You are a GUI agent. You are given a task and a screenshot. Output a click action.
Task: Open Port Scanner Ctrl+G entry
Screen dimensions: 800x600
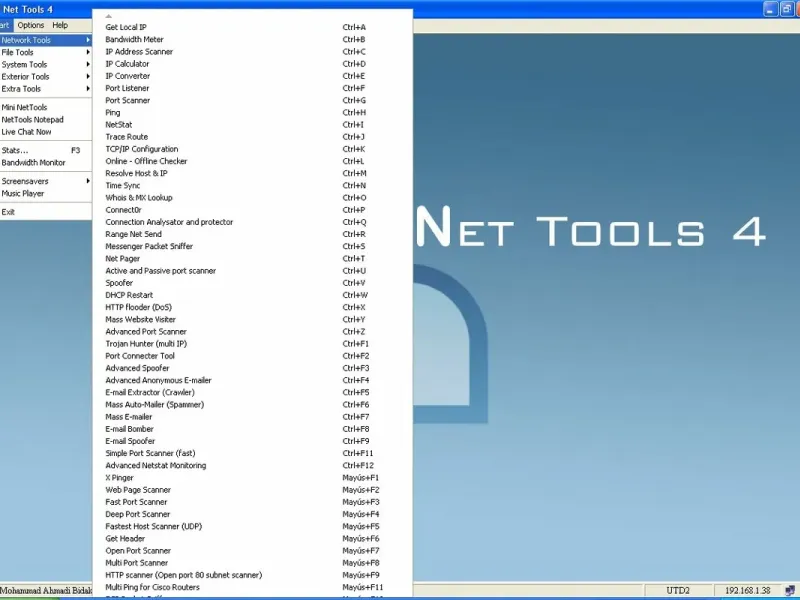pyautogui.click(x=252, y=101)
